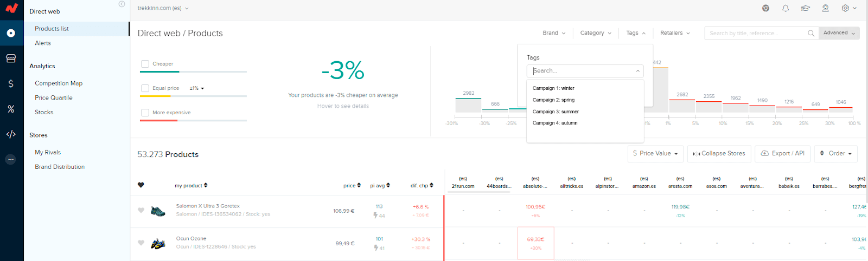868x261 pixels.
Task: Open Alerts in sidebar
Action: [43, 43]
